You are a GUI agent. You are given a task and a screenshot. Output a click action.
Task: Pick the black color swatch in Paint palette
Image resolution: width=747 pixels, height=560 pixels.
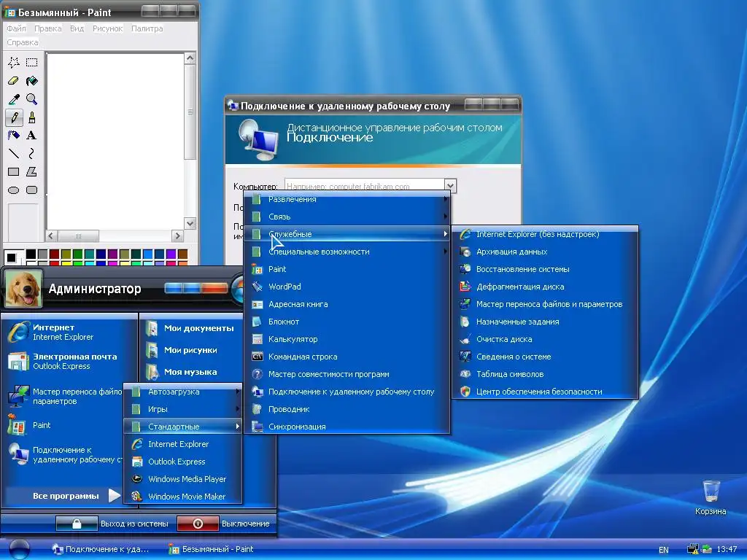31,254
